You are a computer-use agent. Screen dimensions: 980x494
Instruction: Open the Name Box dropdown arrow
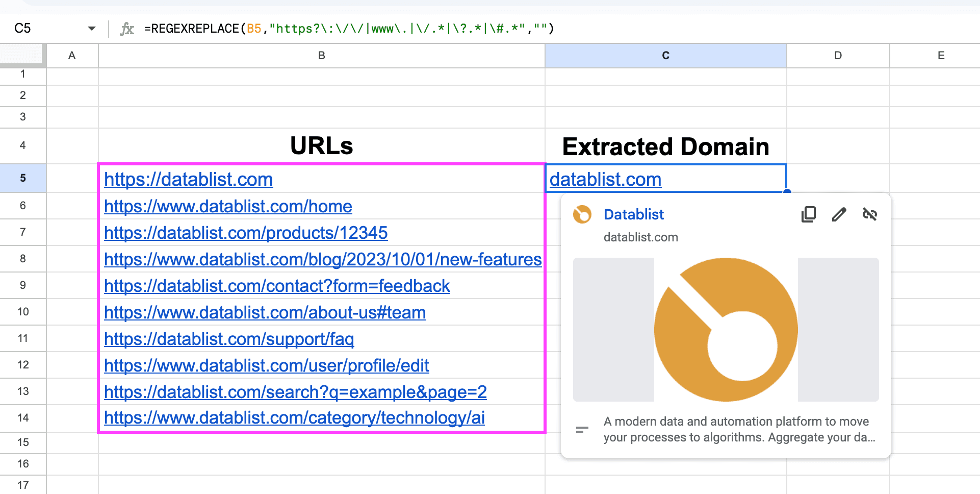pos(92,29)
